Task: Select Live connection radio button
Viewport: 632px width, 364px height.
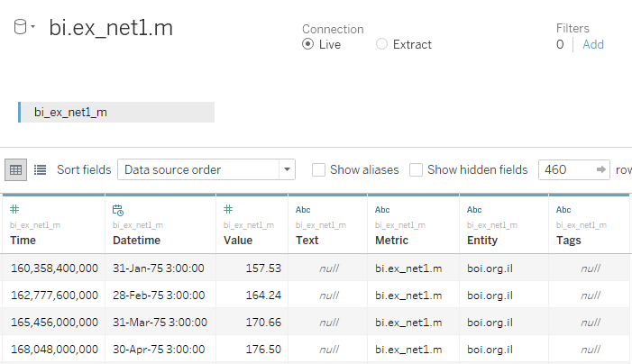Action: 307,44
